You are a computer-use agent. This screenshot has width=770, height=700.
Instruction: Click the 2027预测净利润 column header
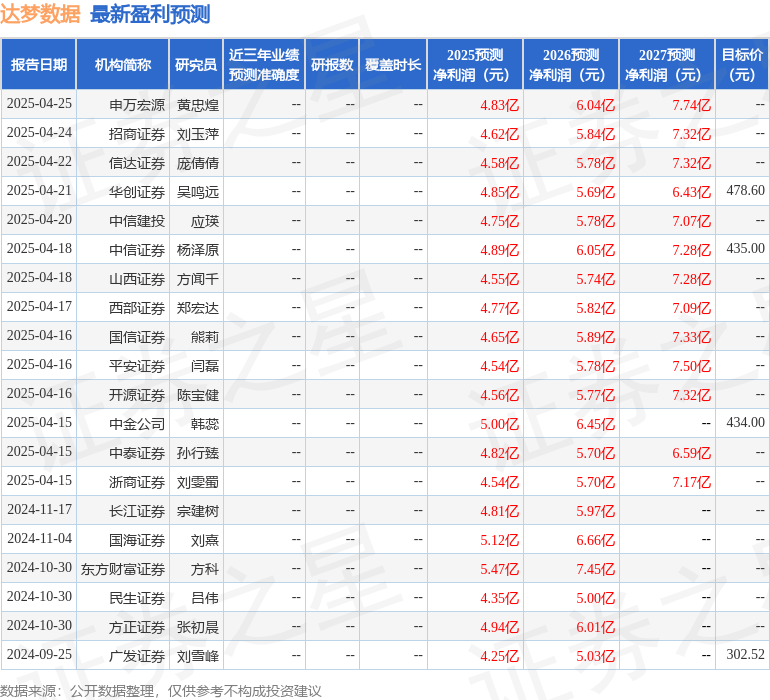point(667,64)
